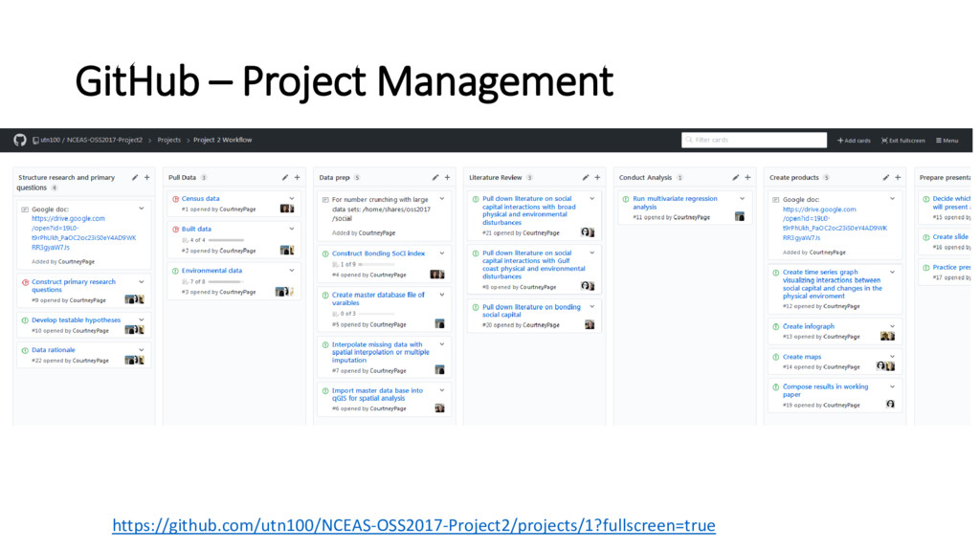Add a card to Data prep column
Screen dimensions: 980x551
pos(448,177)
